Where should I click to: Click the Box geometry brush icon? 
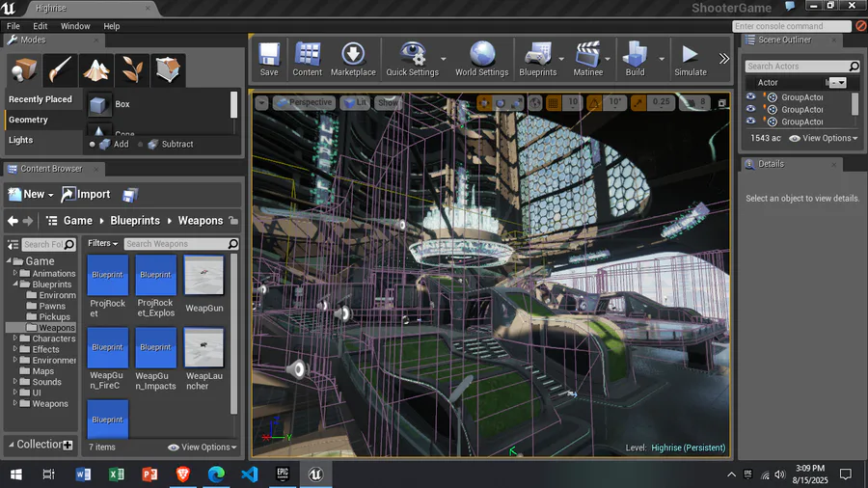point(98,104)
